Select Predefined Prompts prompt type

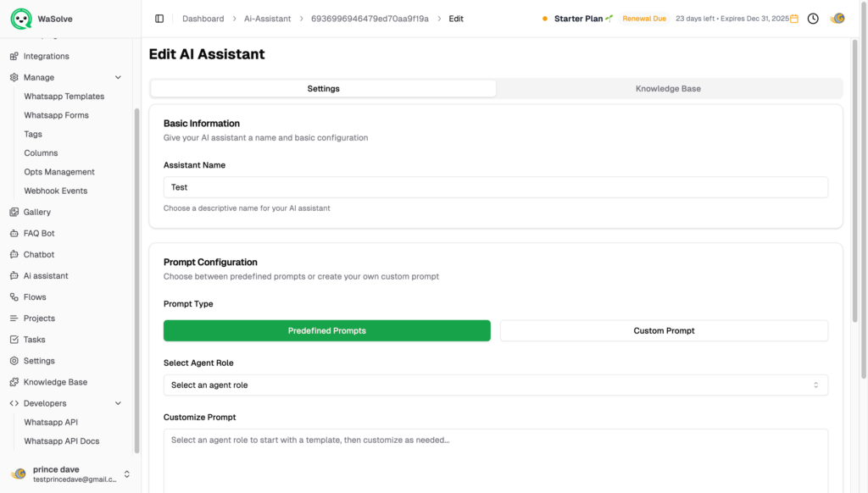pos(326,330)
